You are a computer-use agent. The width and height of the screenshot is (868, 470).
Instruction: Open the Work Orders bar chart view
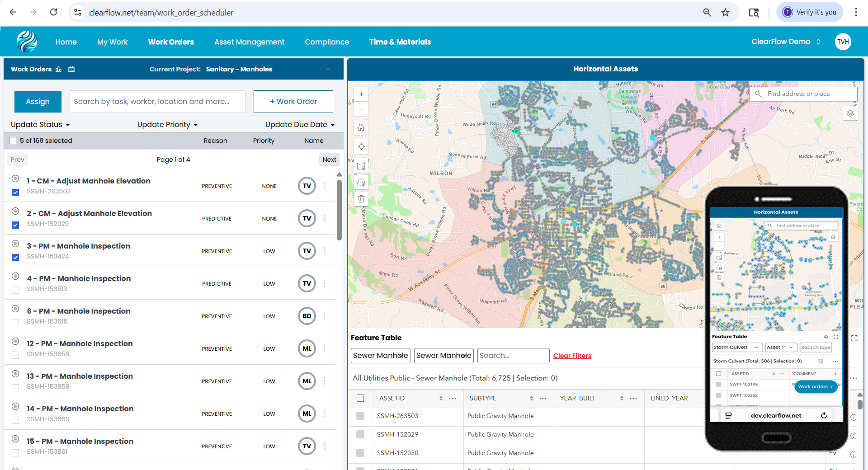click(58, 69)
